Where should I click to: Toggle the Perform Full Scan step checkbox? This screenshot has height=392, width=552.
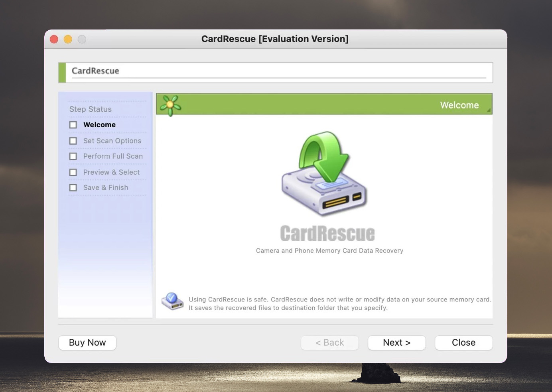[73, 156]
